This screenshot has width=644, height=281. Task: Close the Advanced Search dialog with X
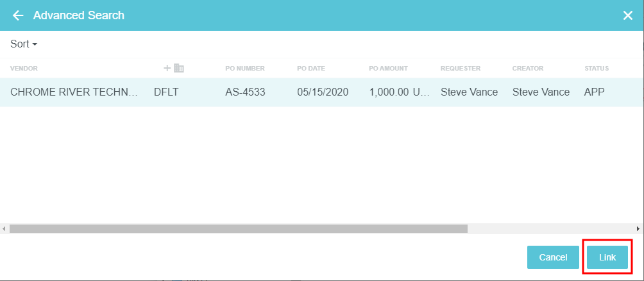click(x=628, y=15)
